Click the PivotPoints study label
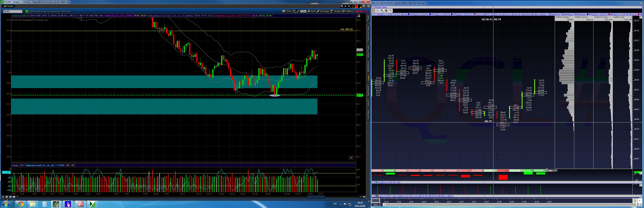 (x=226, y=16)
